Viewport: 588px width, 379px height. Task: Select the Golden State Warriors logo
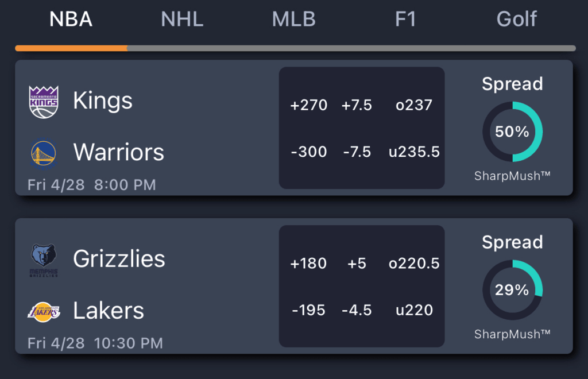[43, 152]
